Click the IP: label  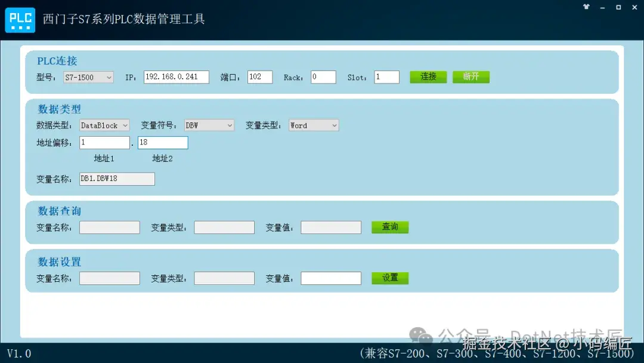click(131, 77)
